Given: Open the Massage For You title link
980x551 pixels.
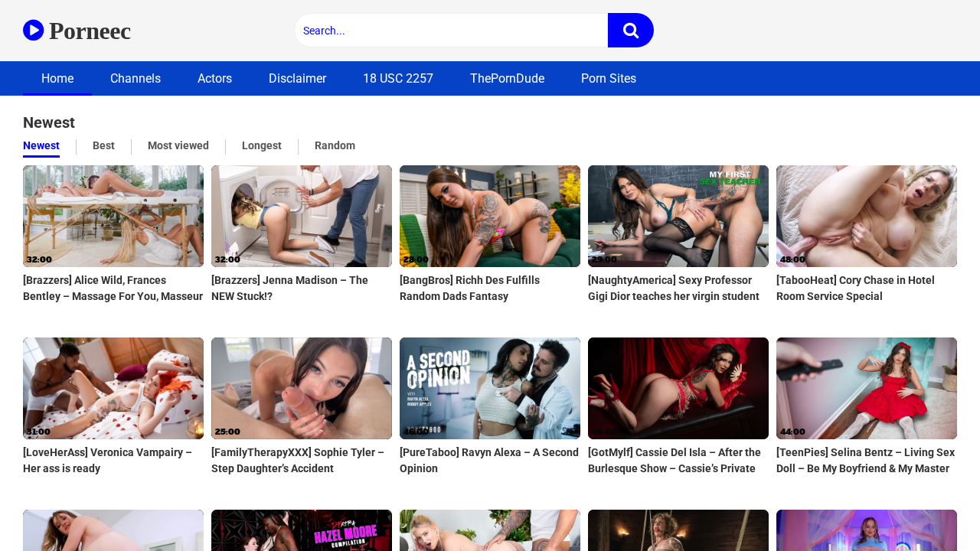Looking at the screenshot, I should [x=113, y=289].
